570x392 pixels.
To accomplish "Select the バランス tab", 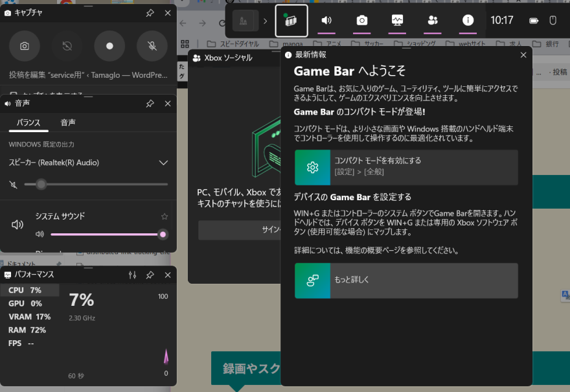I will pyautogui.click(x=28, y=121).
